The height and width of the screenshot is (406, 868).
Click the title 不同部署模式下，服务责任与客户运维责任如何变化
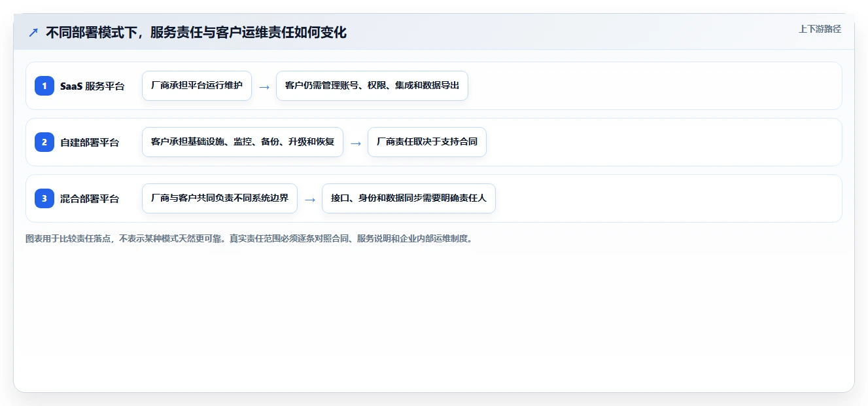pos(196,32)
